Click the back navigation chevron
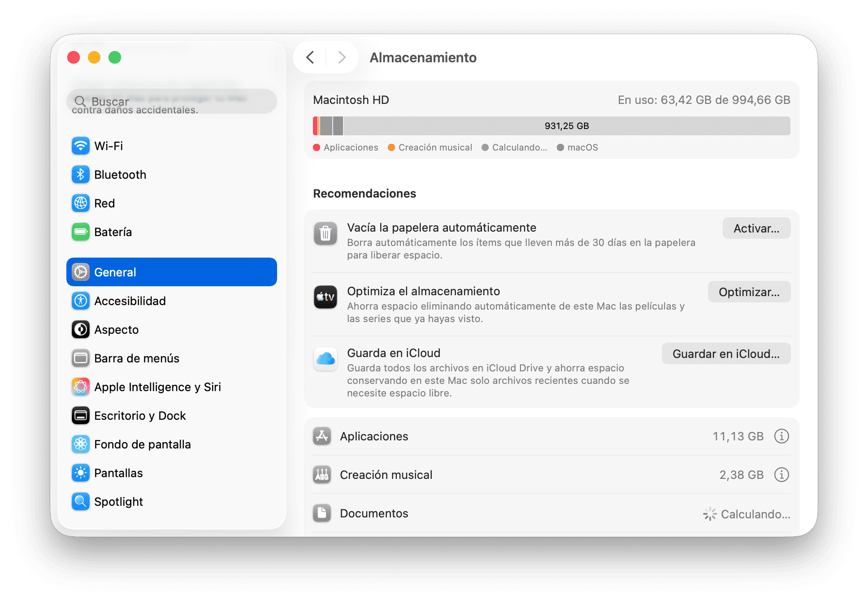Screen dimensions: 868x603 310,57
